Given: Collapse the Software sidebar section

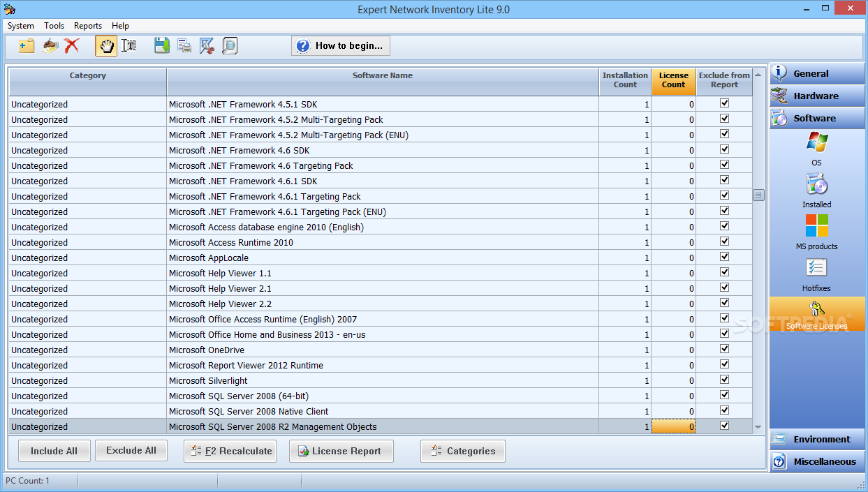Looking at the screenshot, I should pyautogui.click(x=817, y=118).
